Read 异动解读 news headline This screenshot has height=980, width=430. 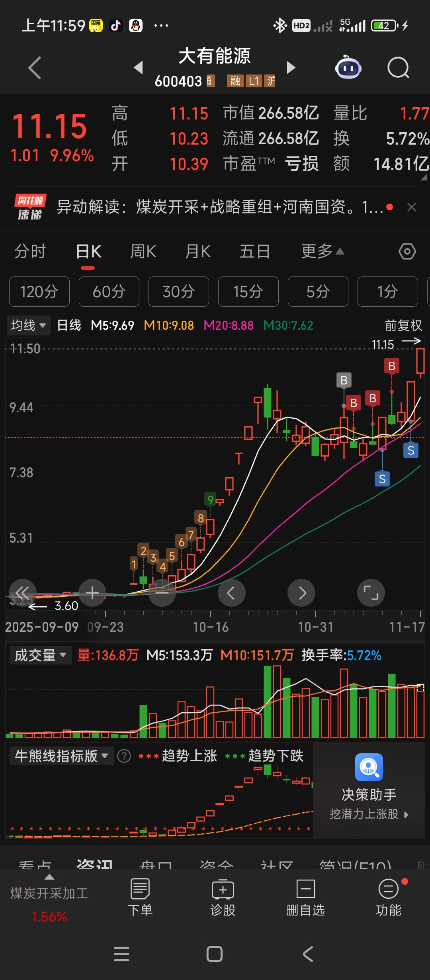coord(219,207)
